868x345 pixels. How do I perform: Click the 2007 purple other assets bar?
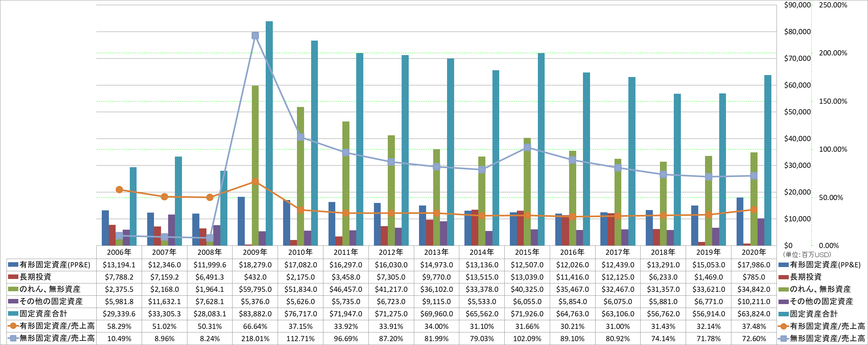pos(172,230)
